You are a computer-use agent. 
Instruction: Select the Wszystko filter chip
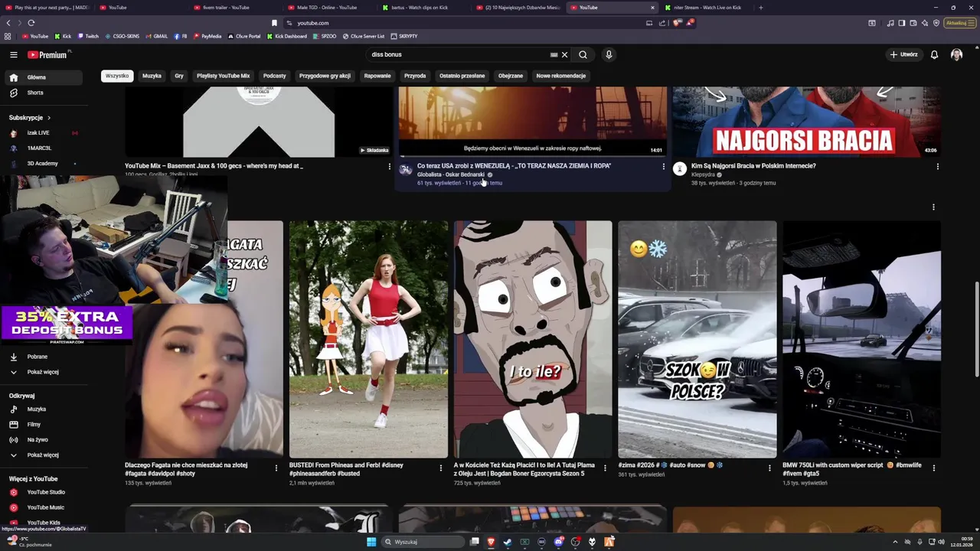pyautogui.click(x=117, y=76)
